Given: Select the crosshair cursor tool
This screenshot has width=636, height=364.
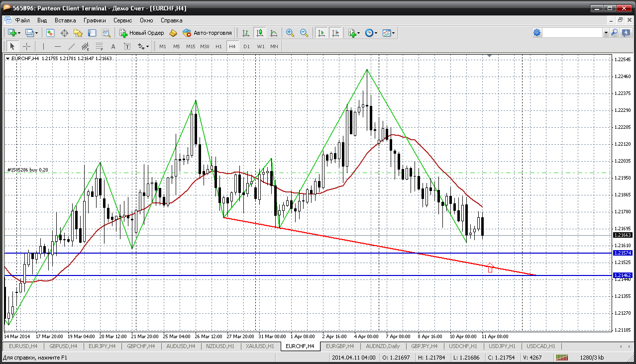Looking at the screenshot, I should tap(27, 46).
